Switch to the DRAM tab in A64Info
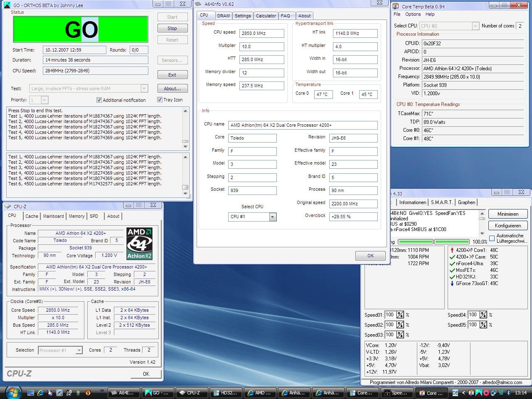The height and width of the screenshot is (399, 532). tap(223, 16)
